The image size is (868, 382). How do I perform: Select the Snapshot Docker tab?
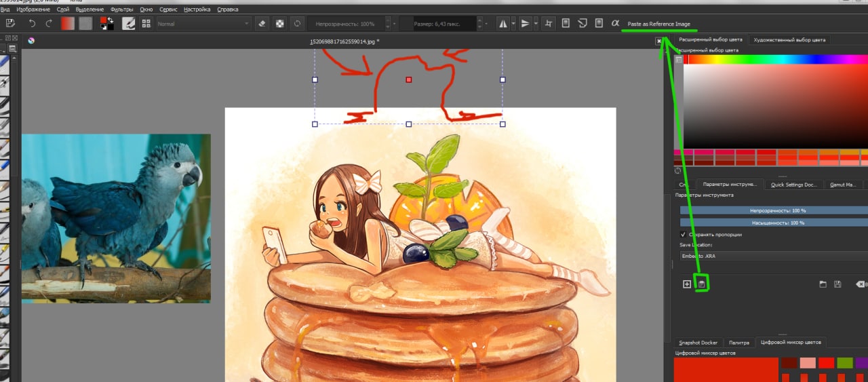click(x=699, y=343)
